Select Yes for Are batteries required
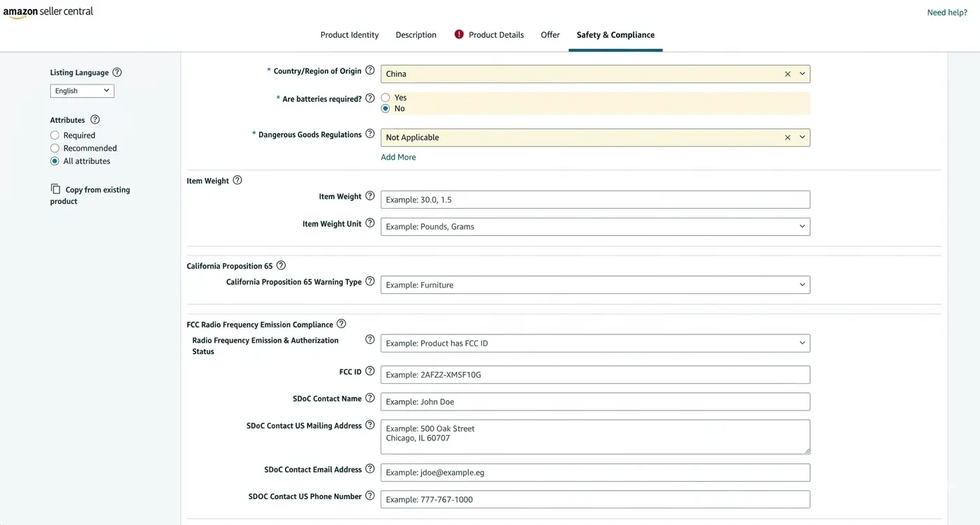980x525 pixels. coord(385,97)
